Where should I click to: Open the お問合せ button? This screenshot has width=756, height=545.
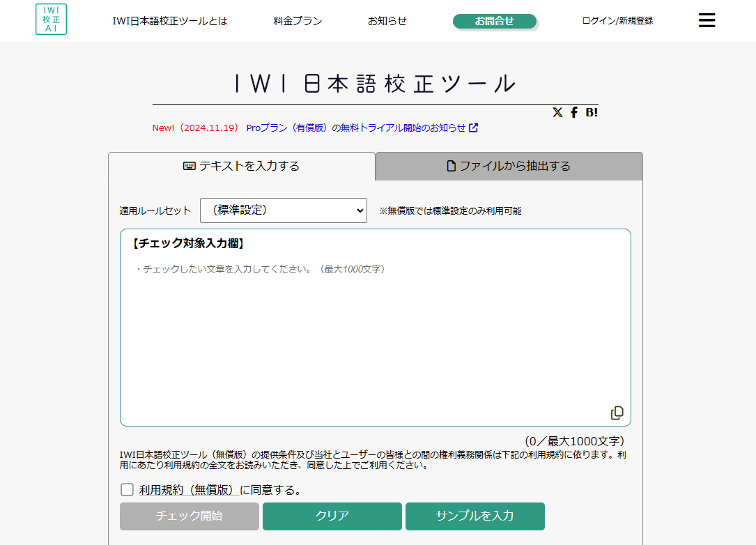pyautogui.click(x=495, y=21)
